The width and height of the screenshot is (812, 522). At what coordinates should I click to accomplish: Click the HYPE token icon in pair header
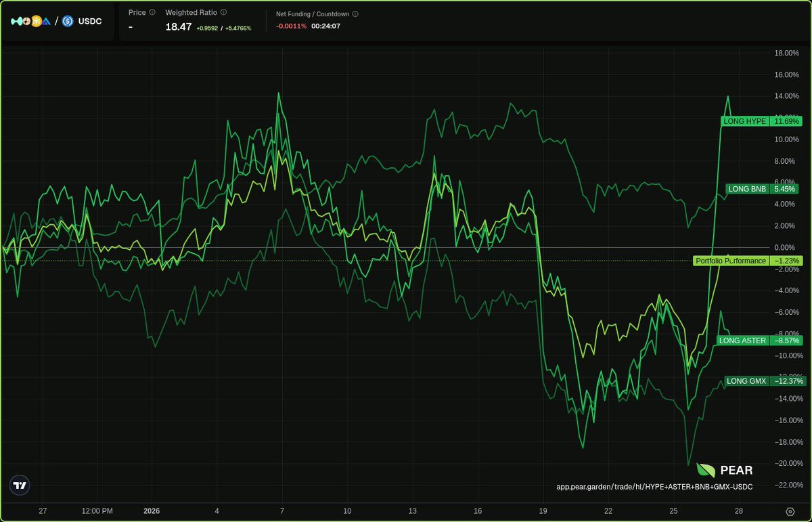(x=16, y=21)
